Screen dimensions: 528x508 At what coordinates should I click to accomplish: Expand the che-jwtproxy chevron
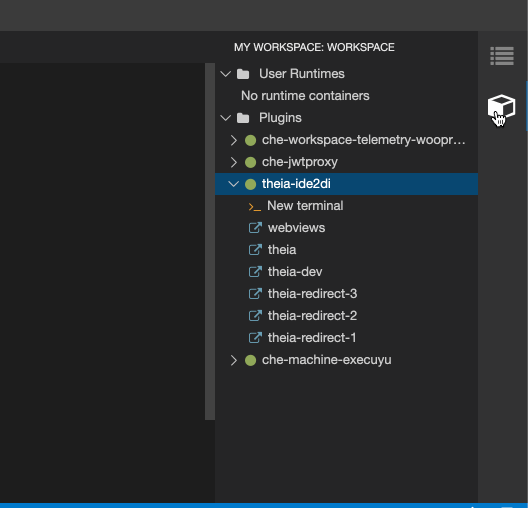click(234, 162)
